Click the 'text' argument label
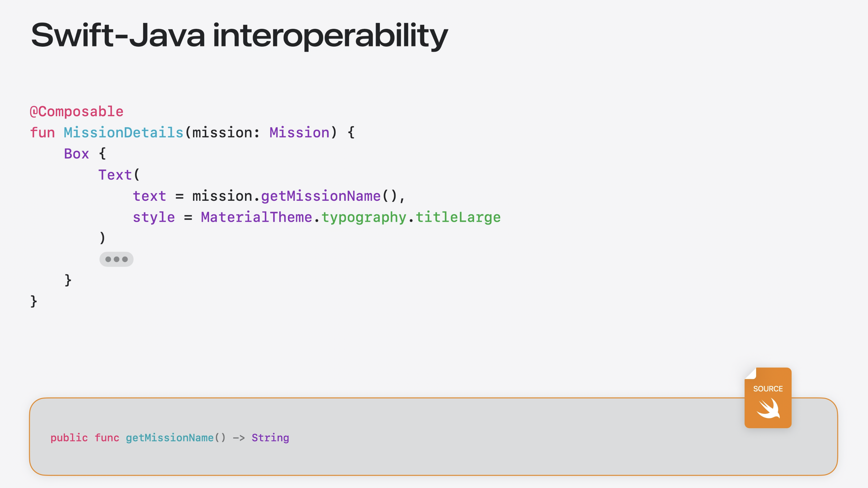Viewport: 868px width, 488px height. (x=149, y=196)
